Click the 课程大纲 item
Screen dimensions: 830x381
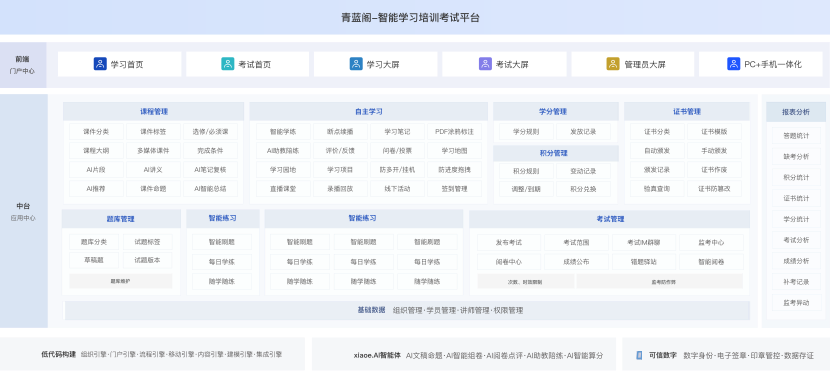pyautogui.click(x=96, y=151)
